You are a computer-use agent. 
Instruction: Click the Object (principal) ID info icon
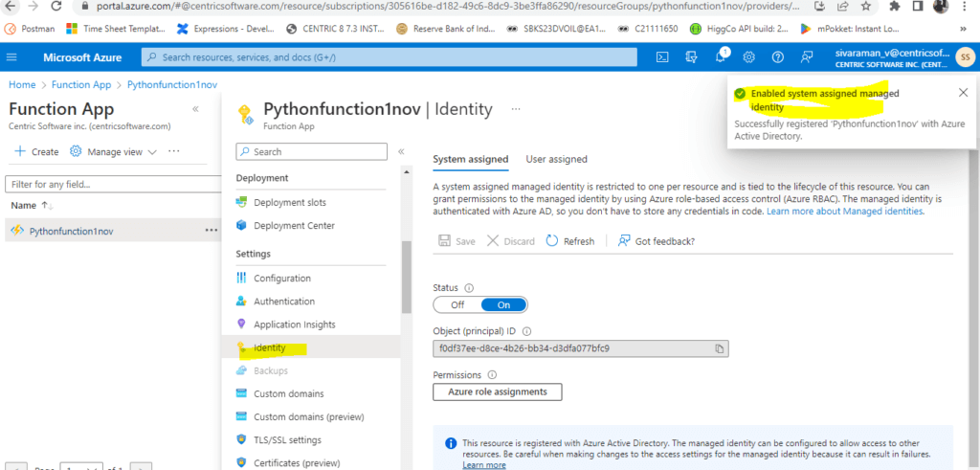(x=526, y=331)
